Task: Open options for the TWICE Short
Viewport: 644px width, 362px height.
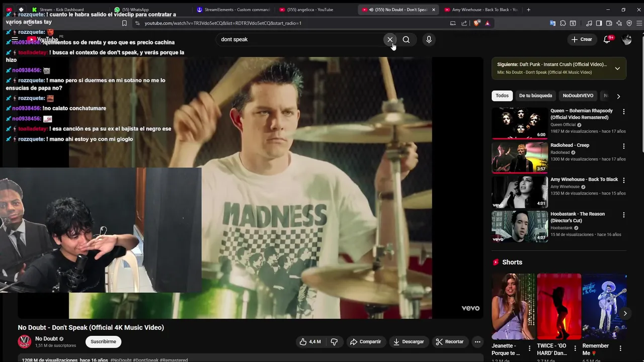Action: (x=575, y=348)
